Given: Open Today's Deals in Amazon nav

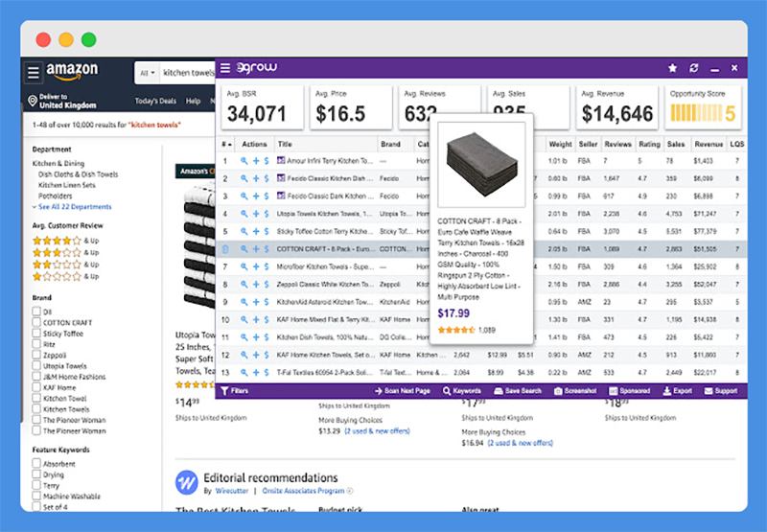Looking at the screenshot, I should 155,101.
